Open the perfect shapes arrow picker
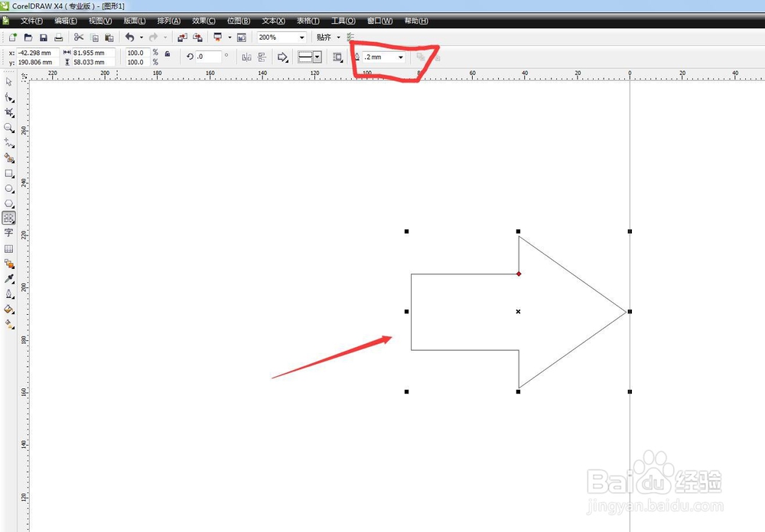 283,57
